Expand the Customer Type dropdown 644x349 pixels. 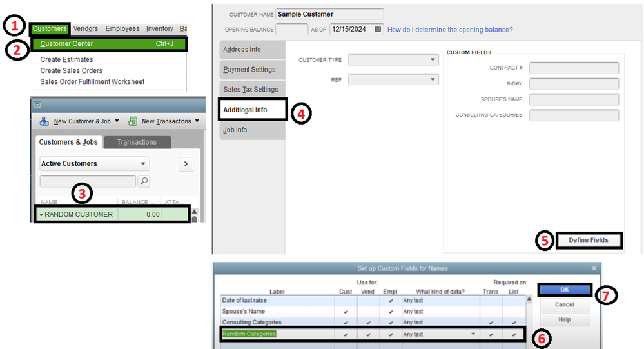point(433,59)
